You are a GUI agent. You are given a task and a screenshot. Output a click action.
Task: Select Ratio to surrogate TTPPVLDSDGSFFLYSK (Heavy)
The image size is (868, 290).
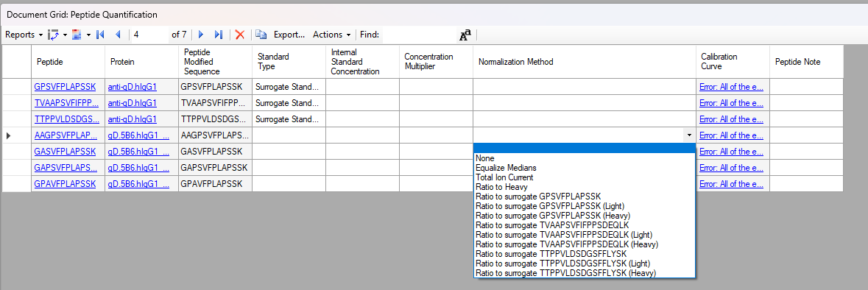(x=584, y=273)
